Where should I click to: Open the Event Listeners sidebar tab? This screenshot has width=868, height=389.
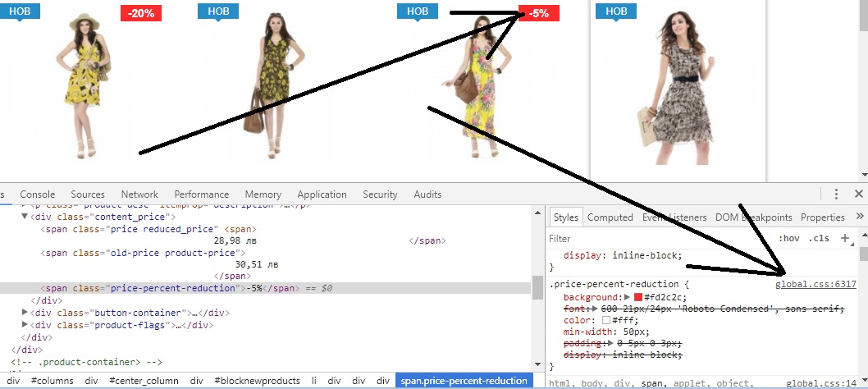(674, 217)
